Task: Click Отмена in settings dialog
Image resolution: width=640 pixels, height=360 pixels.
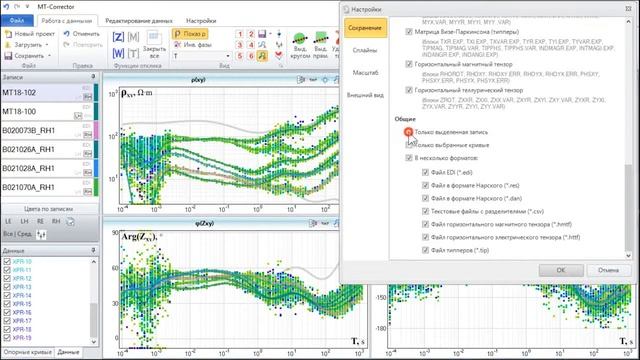Action: pyautogui.click(x=608, y=270)
